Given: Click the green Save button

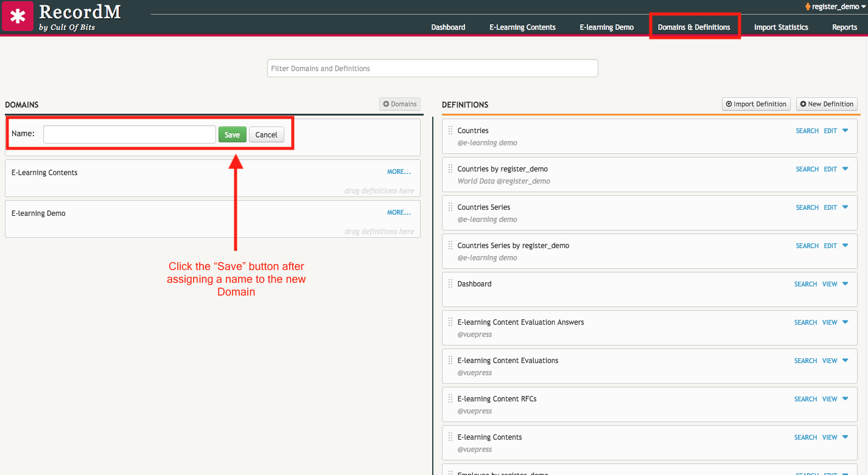Looking at the screenshot, I should point(233,134).
